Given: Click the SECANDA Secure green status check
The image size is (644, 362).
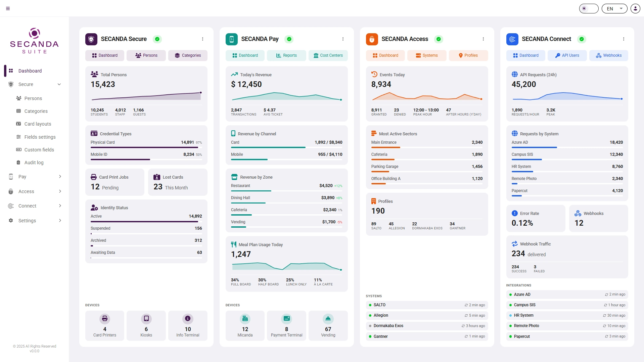Looking at the screenshot, I should click(157, 39).
